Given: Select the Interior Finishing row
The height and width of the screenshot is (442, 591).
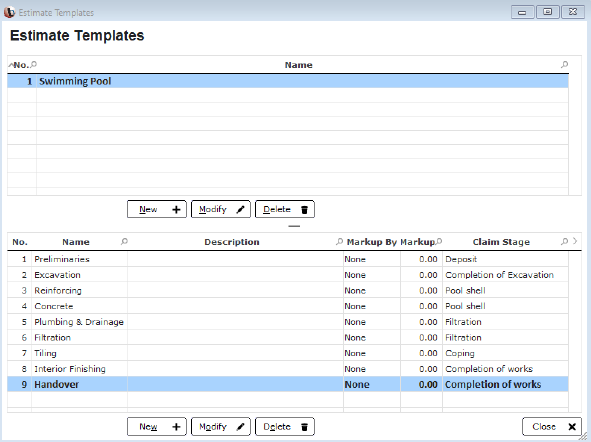Looking at the screenshot, I should [x=288, y=369].
